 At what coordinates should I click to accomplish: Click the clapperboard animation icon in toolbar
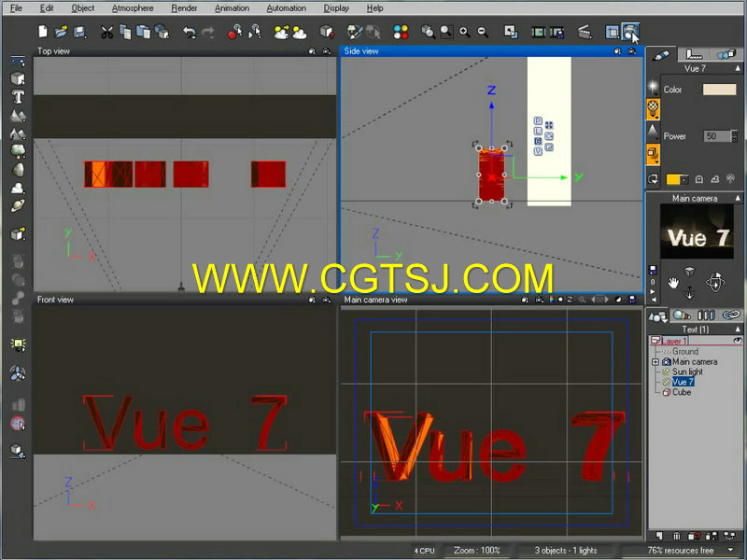[585, 32]
